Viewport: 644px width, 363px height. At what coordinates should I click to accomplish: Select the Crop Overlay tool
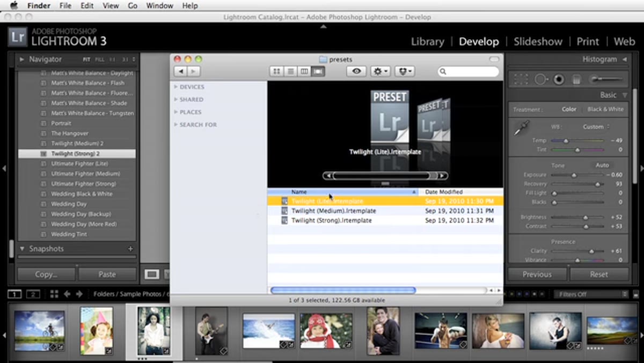pyautogui.click(x=521, y=79)
